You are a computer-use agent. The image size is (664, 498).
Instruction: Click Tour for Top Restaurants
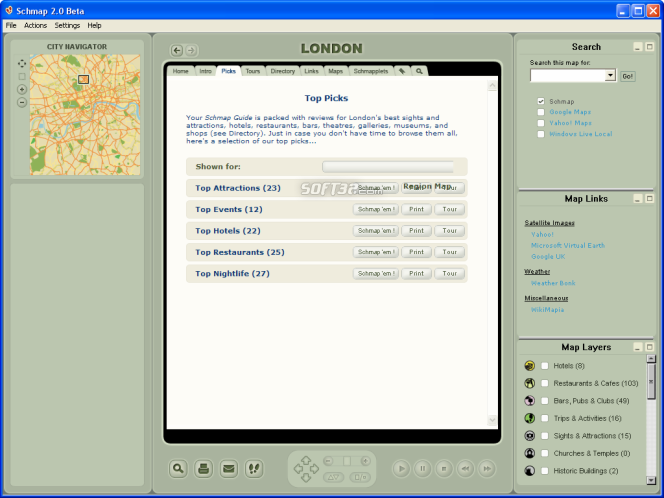(x=450, y=252)
